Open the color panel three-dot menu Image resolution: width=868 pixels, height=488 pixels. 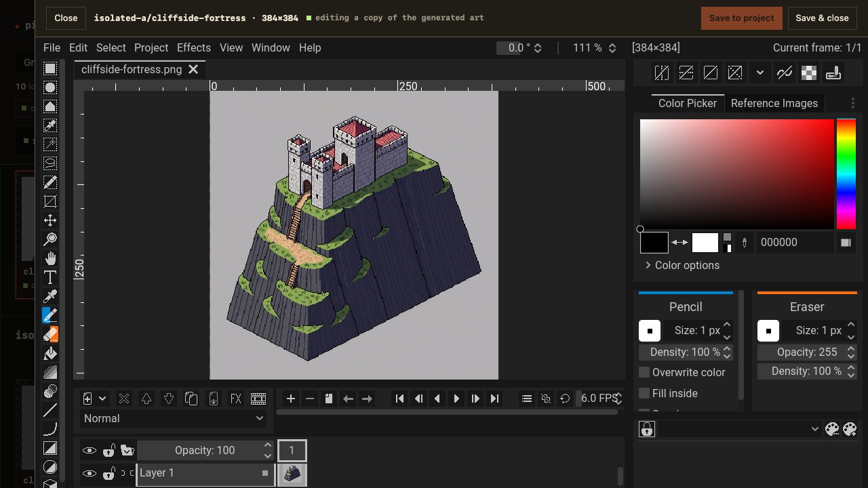coord(853,103)
